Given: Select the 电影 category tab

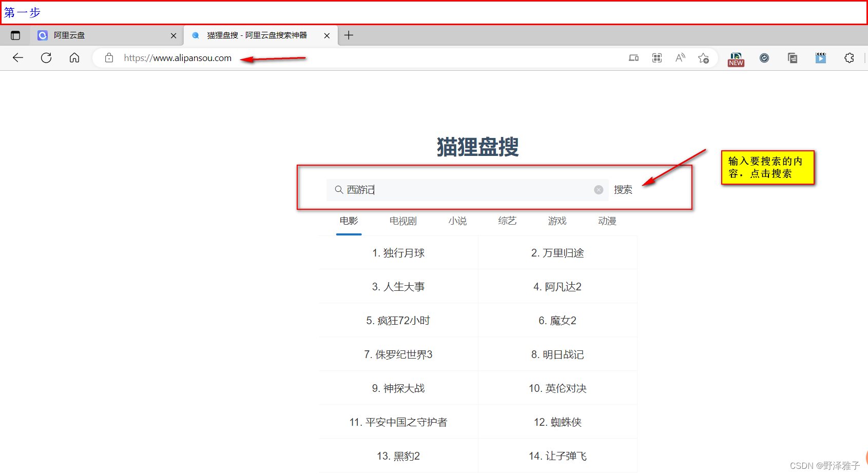Looking at the screenshot, I should (x=349, y=221).
